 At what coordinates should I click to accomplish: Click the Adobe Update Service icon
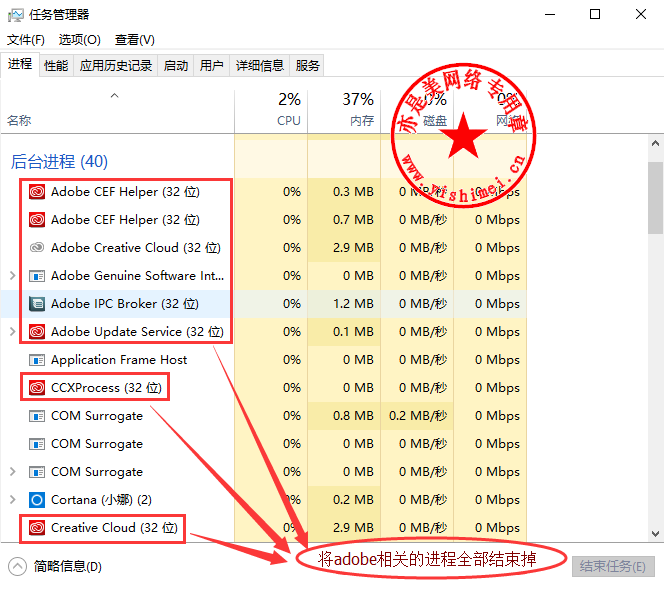point(37,331)
